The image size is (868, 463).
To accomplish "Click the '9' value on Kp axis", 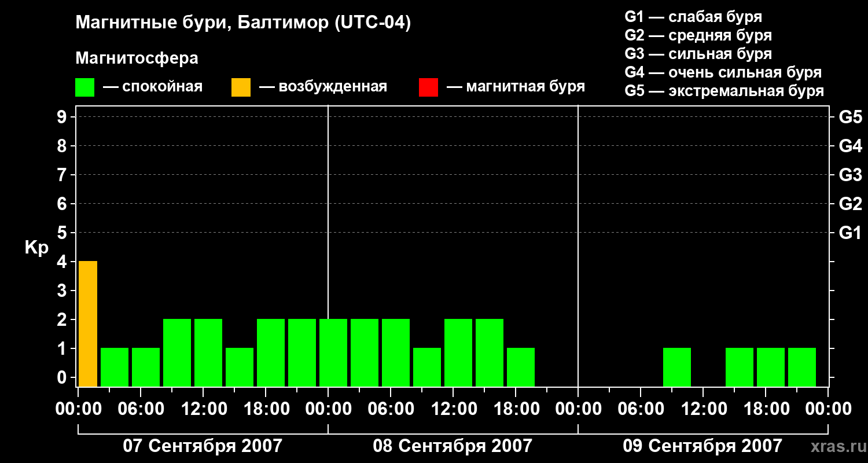I will (x=62, y=117).
